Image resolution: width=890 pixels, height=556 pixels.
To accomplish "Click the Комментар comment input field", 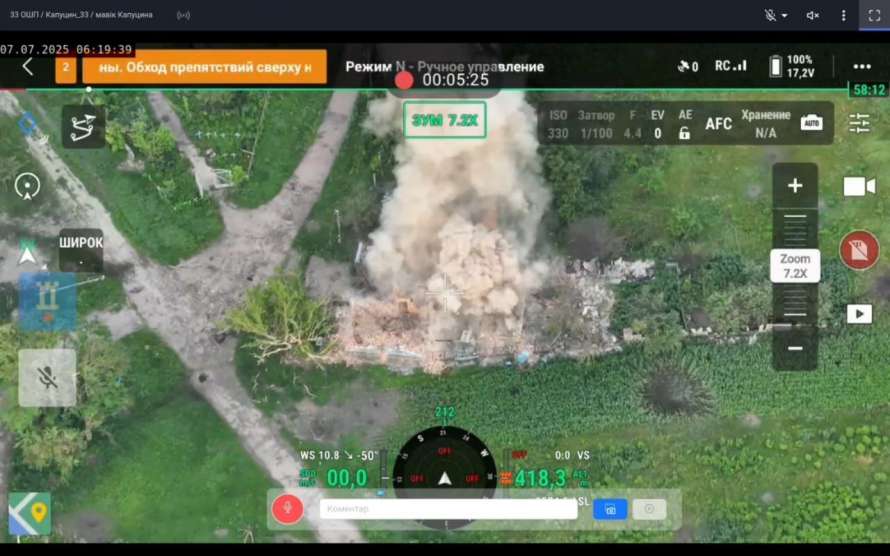I will [448, 509].
